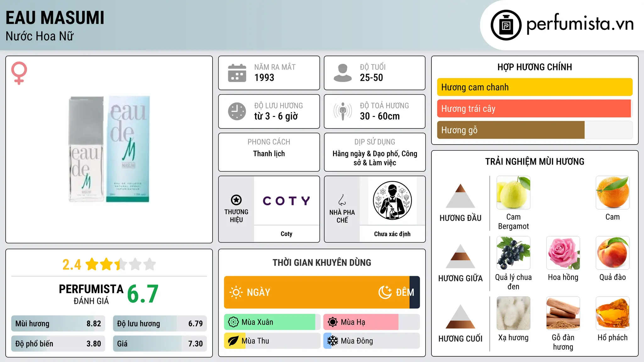Click the perfumer illustration circle
Viewport: 644px width, 362px height.
(392, 200)
